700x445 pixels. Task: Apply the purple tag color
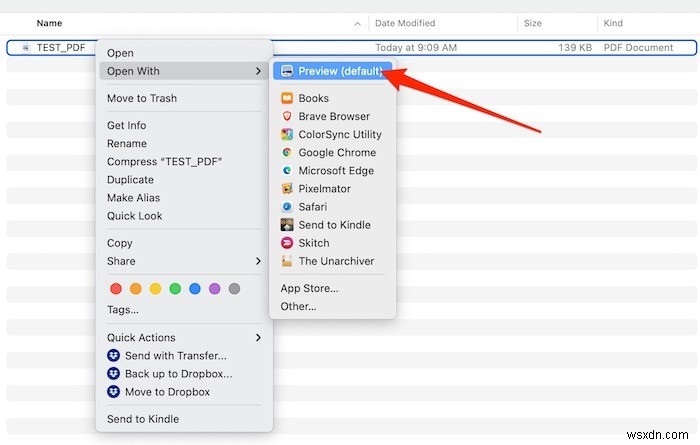215,289
